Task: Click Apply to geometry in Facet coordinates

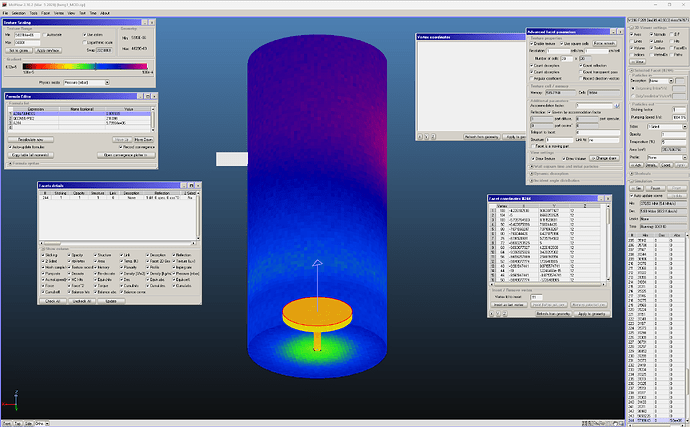Action: point(591,314)
